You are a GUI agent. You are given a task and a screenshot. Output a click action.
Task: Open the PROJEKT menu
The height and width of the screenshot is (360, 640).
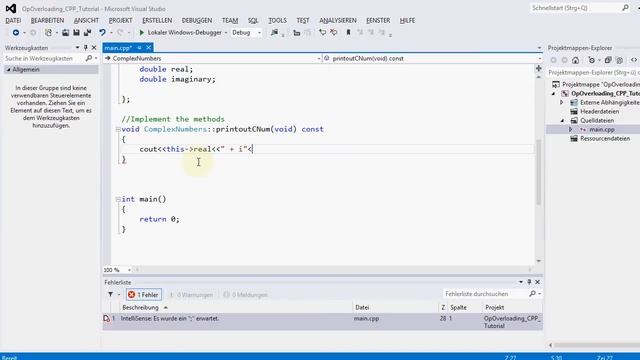(120, 20)
